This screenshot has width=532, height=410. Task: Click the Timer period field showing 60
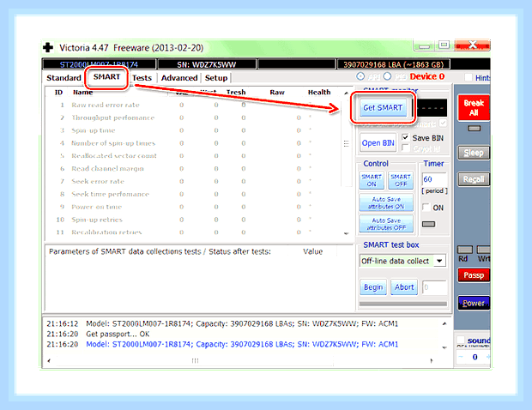coord(435,179)
